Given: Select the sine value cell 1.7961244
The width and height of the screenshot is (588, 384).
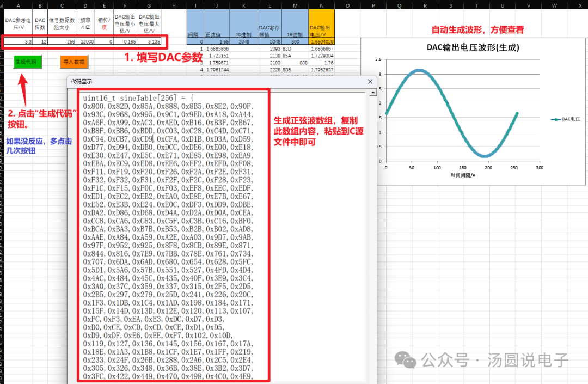Looking at the screenshot, I should pyautogui.click(x=217, y=70).
